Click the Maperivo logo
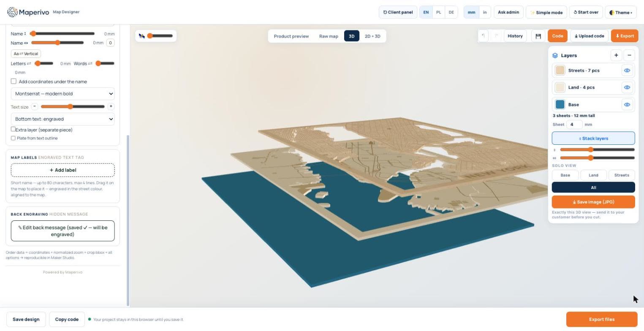The width and height of the screenshot is (644, 331). [x=28, y=12]
